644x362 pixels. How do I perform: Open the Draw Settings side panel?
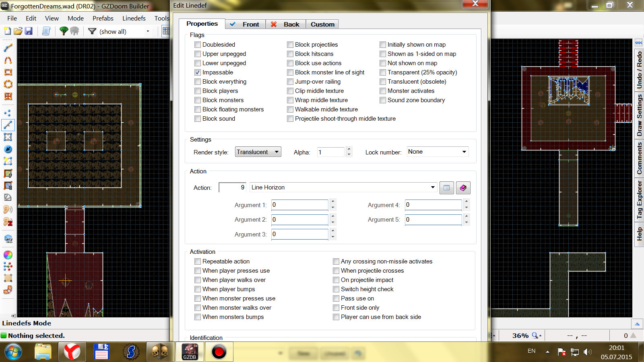tap(639, 115)
